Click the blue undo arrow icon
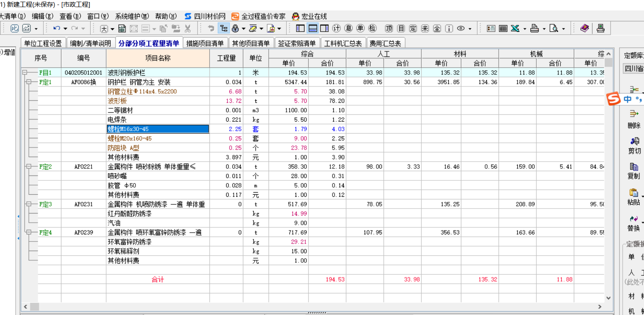The image size is (644, 315). click(x=57, y=28)
